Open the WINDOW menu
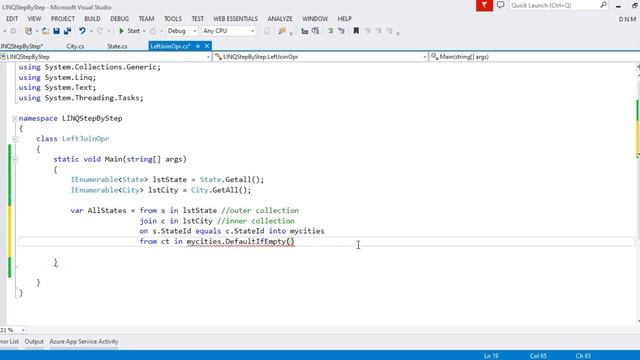The image size is (640, 360). 315,19
